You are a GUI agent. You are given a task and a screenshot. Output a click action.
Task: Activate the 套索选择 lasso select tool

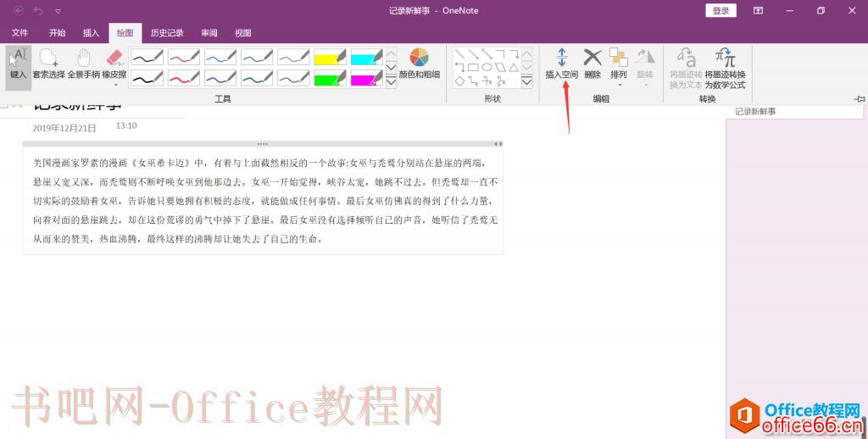click(48, 64)
